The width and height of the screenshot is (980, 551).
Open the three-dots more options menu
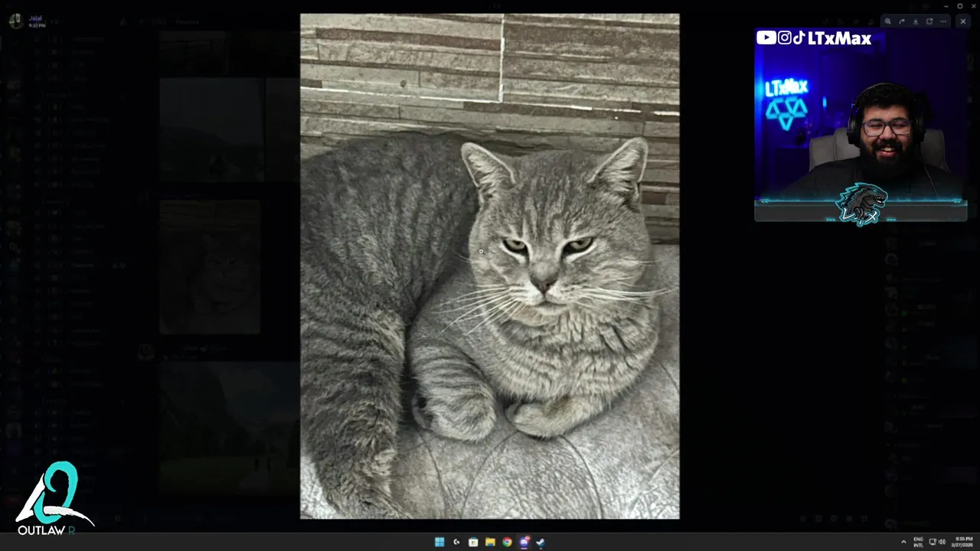943,21
